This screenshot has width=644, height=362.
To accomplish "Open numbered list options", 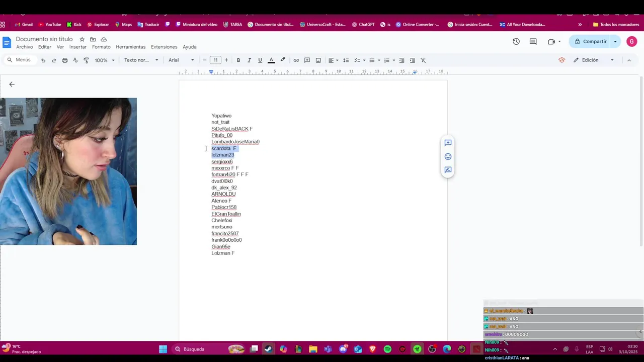I will tap(389, 60).
